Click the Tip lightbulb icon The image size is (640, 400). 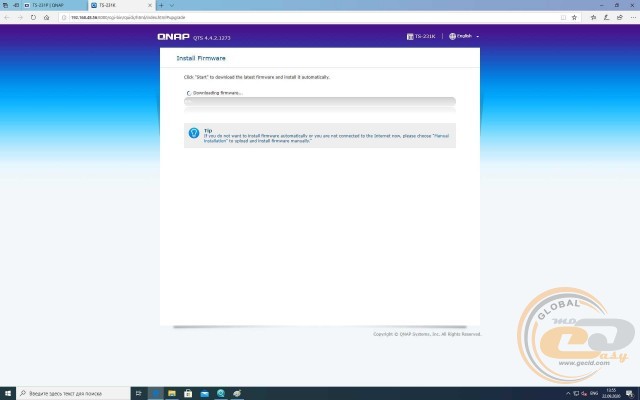pos(194,133)
